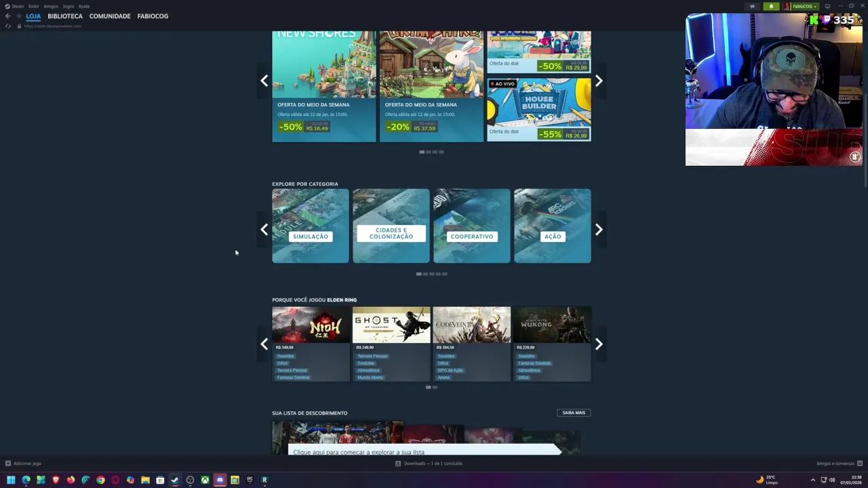Open Discord from taskbar
868x488 pixels.
click(x=220, y=480)
